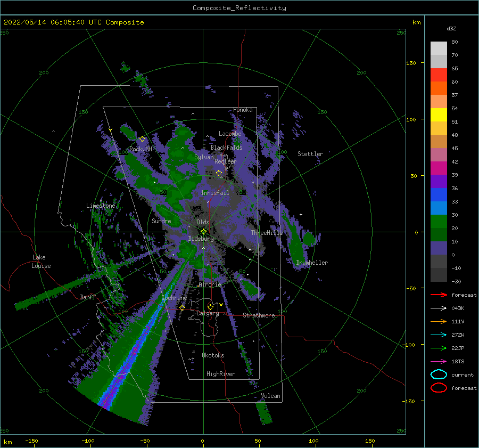Click the red forecast arrow legend icon
479x448 pixels.
439,295
